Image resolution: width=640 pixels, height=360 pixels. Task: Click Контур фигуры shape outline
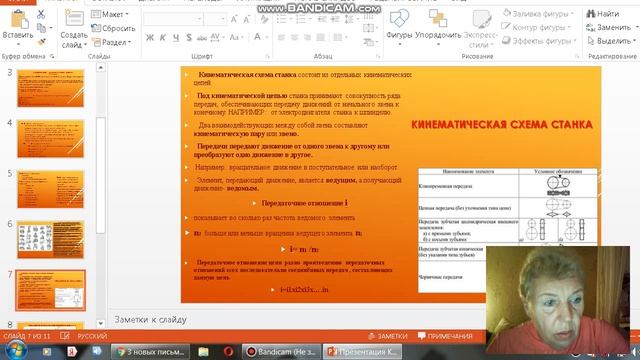[536, 27]
